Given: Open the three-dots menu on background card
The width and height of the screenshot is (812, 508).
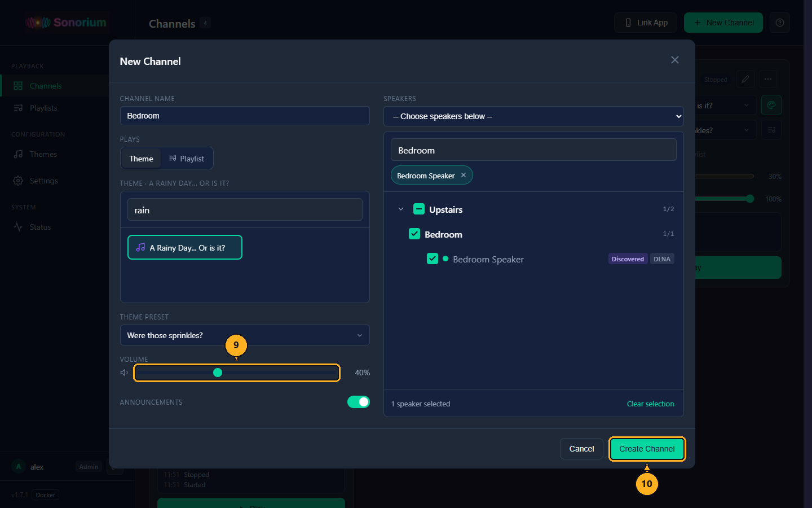Looking at the screenshot, I should pyautogui.click(x=768, y=79).
